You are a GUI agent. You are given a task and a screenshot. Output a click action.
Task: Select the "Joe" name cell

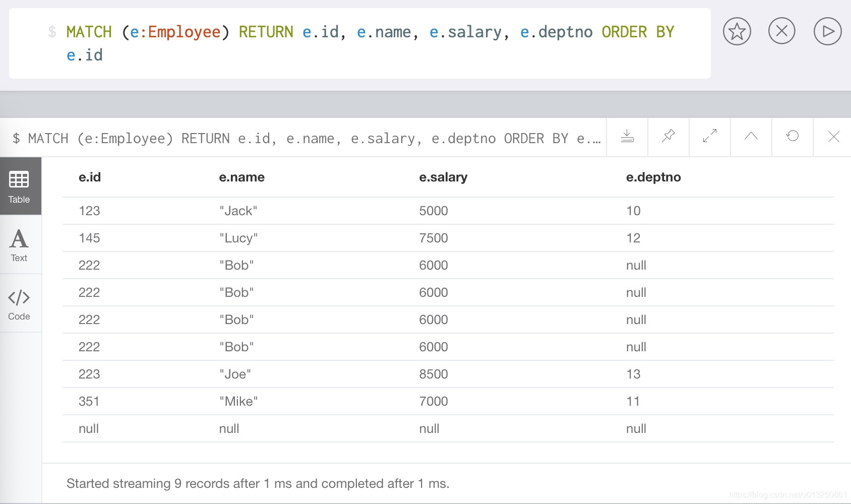235,374
